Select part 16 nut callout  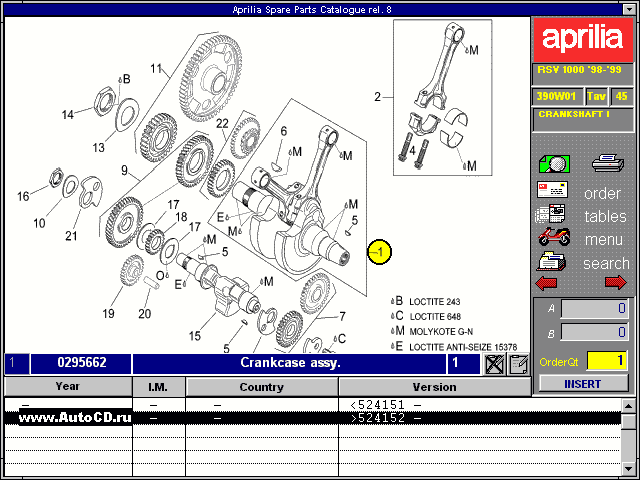click(23, 196)
